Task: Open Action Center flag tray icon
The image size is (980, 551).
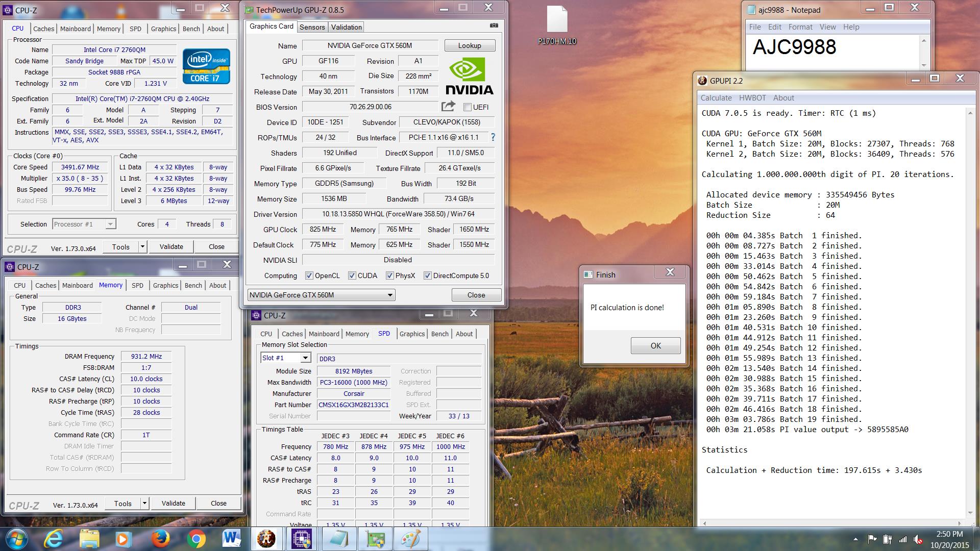Action: [872, 539]
